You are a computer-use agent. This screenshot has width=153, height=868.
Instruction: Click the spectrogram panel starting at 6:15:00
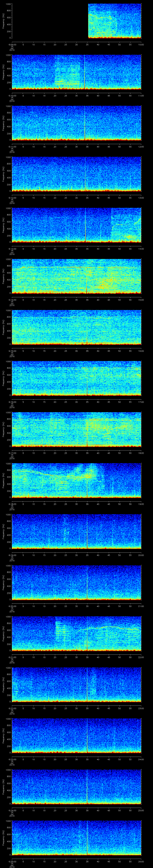coord(77,327)
